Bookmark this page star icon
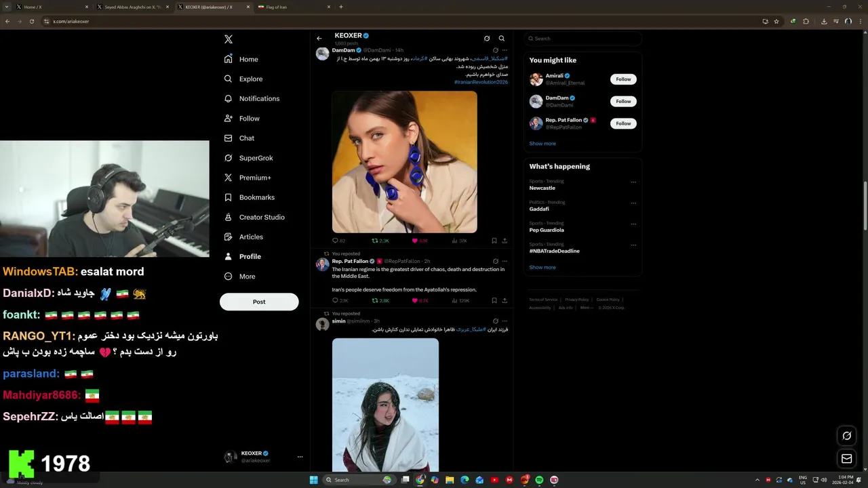This screenshot has width=868, height=488. click(776, 21)
